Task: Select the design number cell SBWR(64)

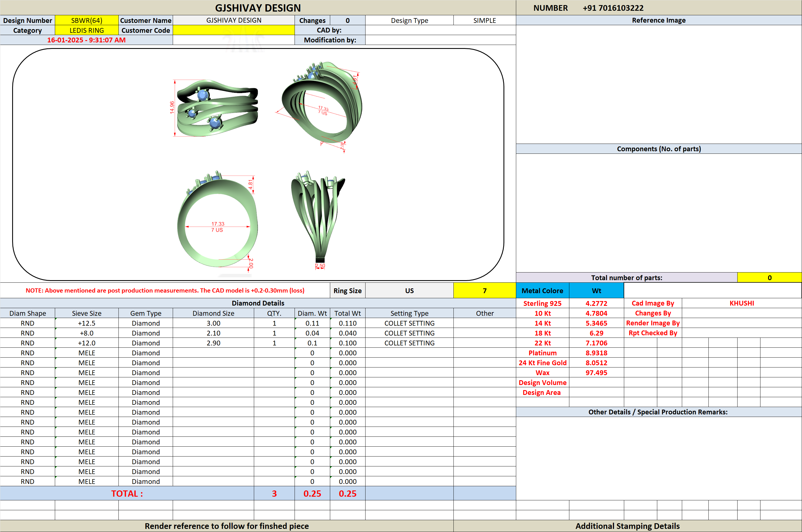Action: point(87,20)
